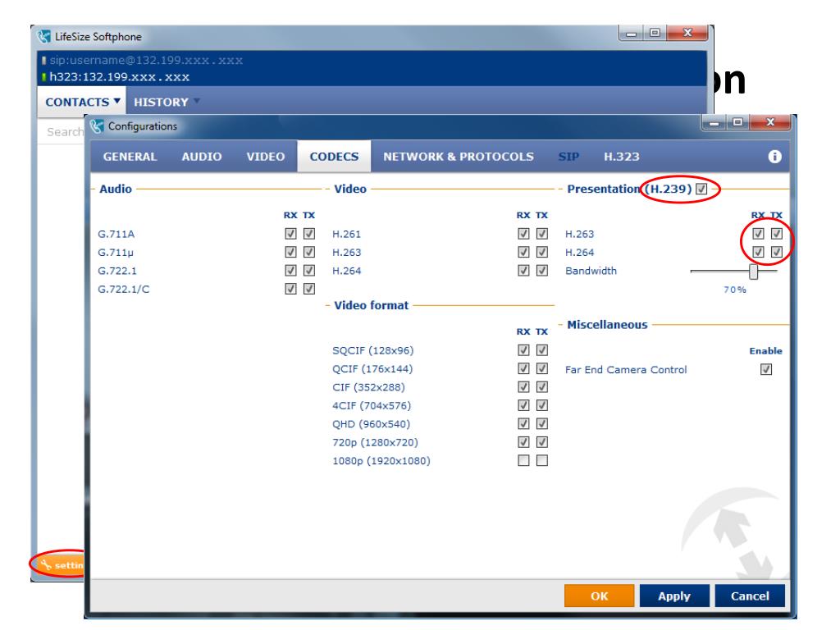Viewport: 840px width, 630px height.
Task: Toggle 4CIF (704x576) TX checkbox
Action: coord(542,405)
